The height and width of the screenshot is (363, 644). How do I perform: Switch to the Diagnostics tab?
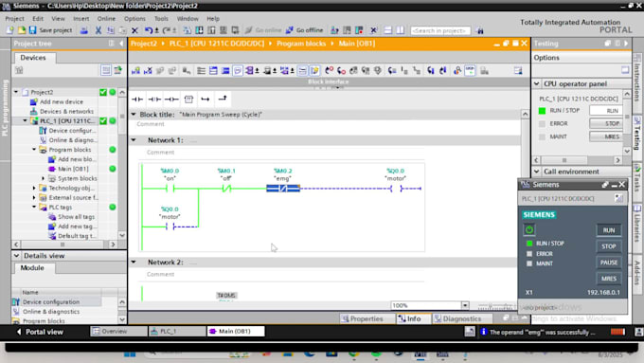pyautogui.click(x=461, y=318)
